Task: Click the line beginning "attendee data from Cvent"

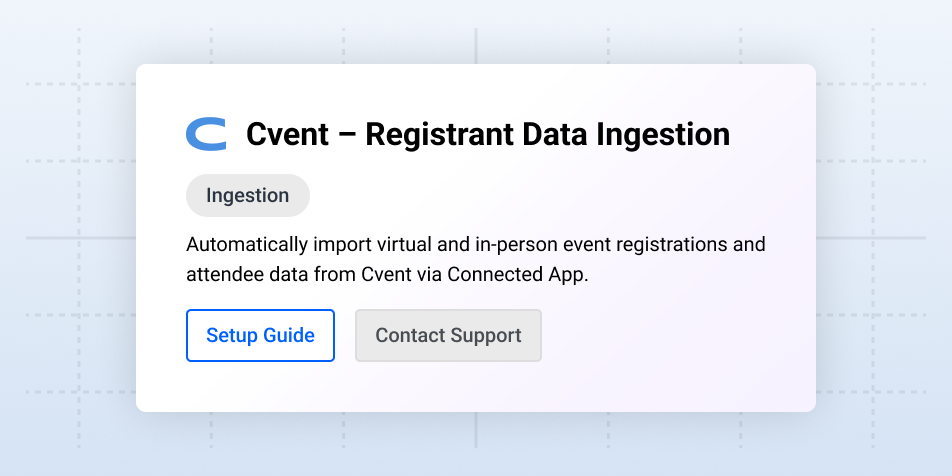Action: click(x=387, y=275)
